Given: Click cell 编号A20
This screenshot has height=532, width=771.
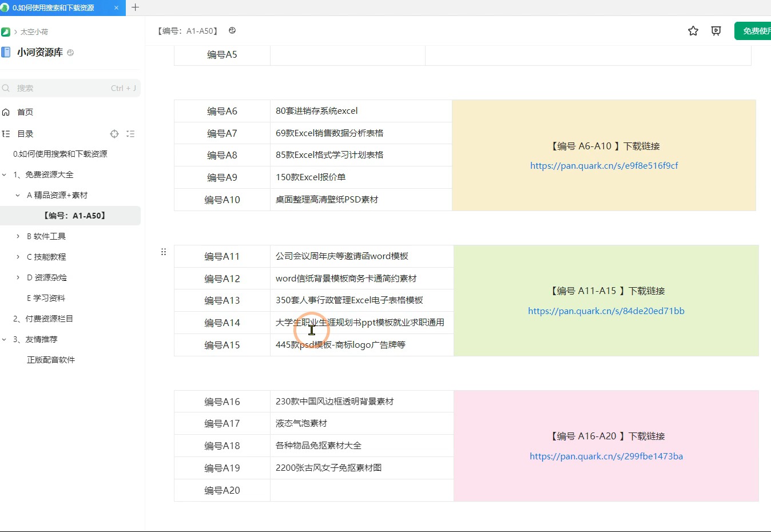Looking at the screenshot, I should (x=222, y=490).
